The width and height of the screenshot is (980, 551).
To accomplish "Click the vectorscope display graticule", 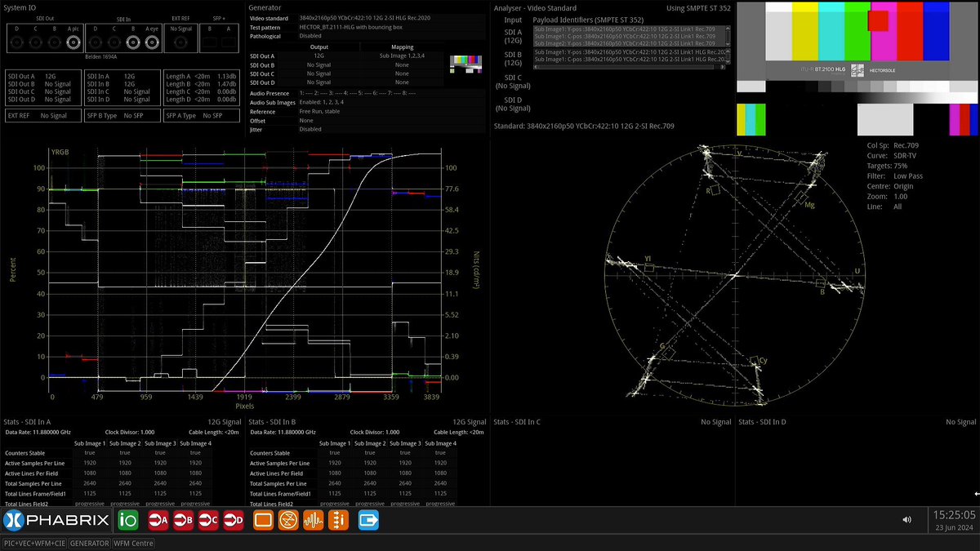I will pos(735,275).
